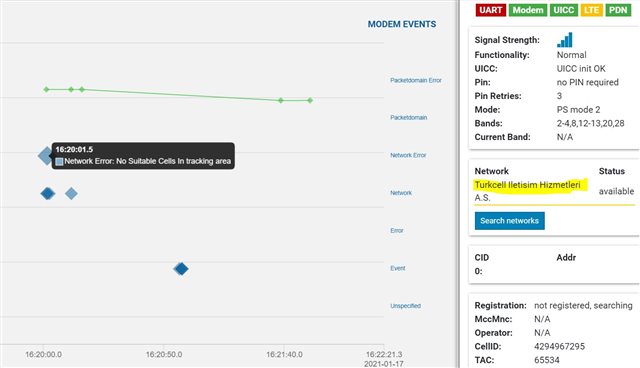Click the UICC status badge
Viewport: 640px width, 368px height.
[564, 10]
